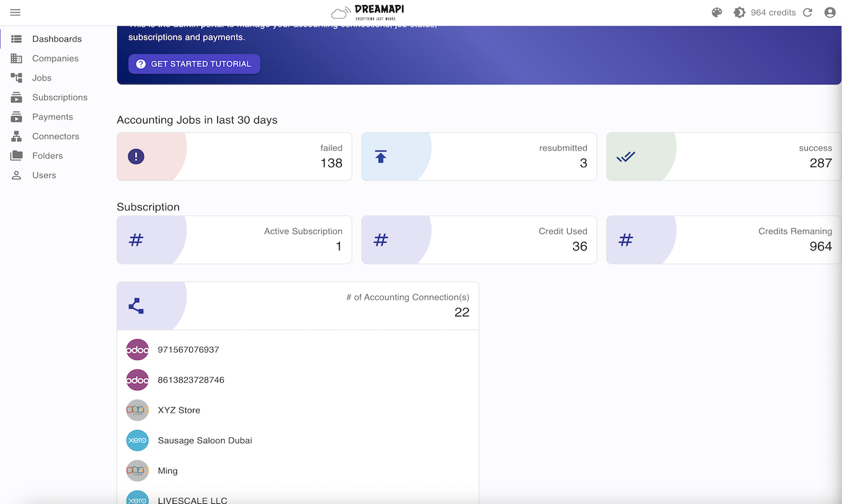Open the color palette theme picker
Image resolution: width=842 pixels, height=504 pixels.
click(717, 13)
